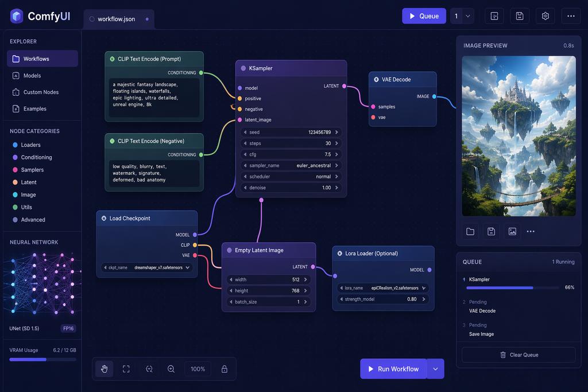Select the hand pan tool
This screenshot has width=588, height=392.
105,369
